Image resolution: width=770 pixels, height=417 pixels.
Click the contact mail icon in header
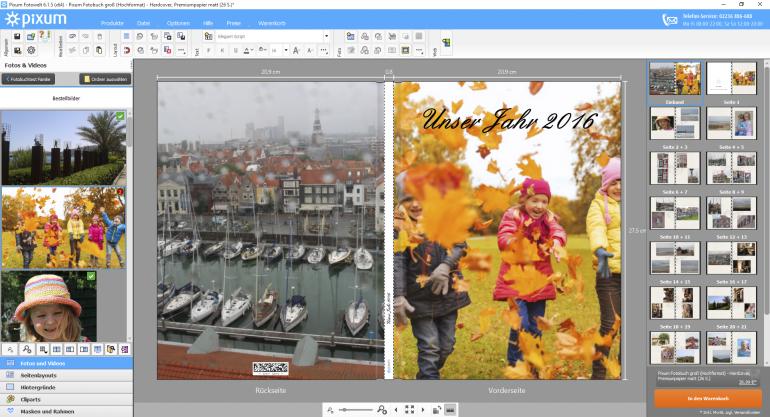670,20
